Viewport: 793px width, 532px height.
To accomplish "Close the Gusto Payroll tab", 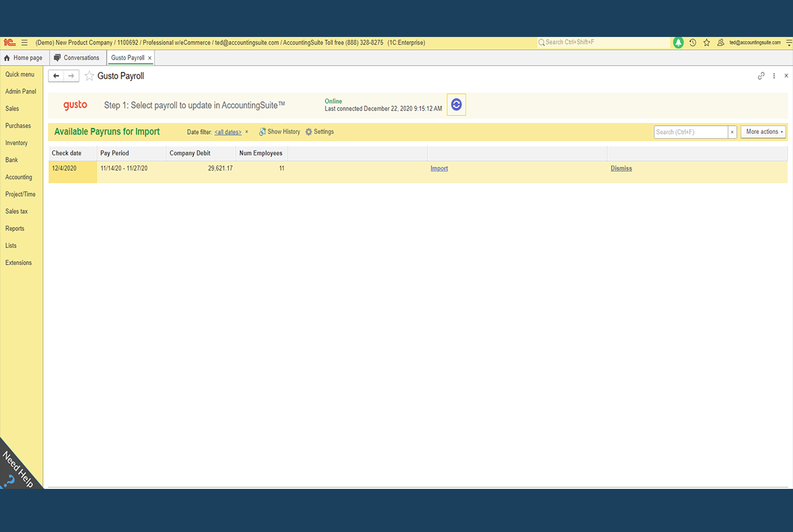I will [x=150, y=58].
